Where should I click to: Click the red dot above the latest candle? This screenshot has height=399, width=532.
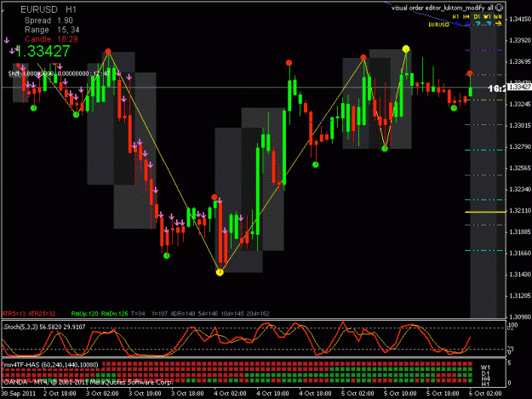[470, 73]
